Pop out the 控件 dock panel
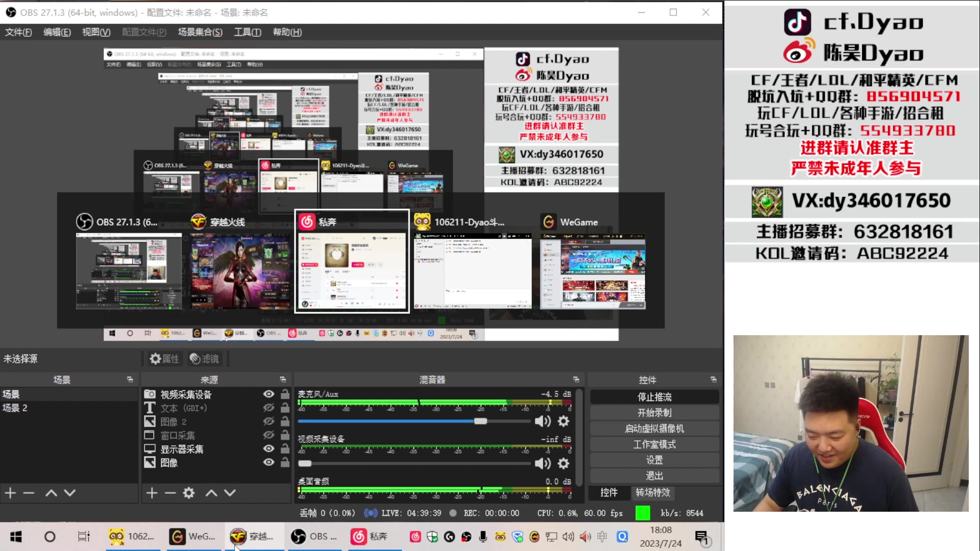The height and width of the screenshot is (551, 980). pos(714,380)
